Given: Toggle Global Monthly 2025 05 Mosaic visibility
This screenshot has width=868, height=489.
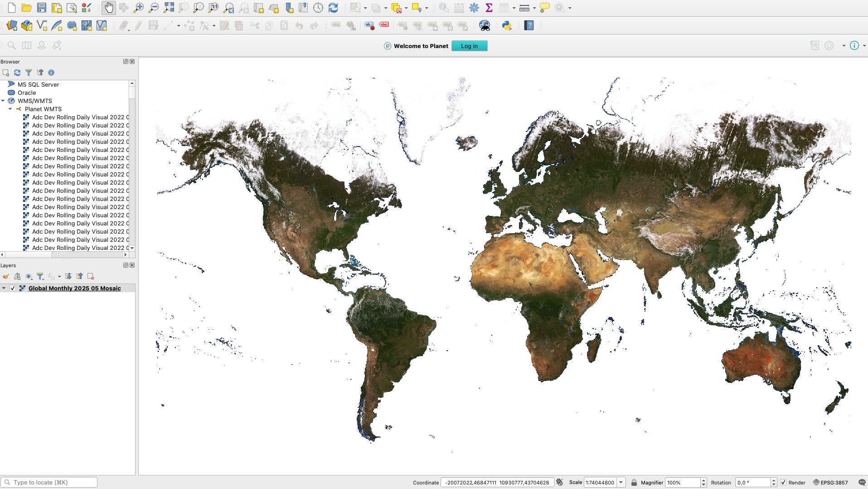Looking at the screenshot, I should [x=13, y=288].
